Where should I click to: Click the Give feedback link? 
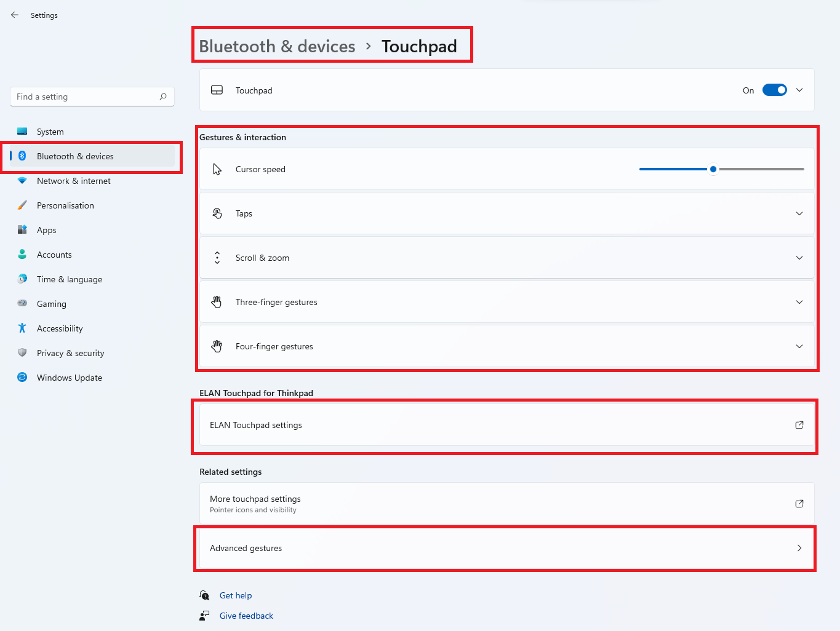click(x=246, y=615)
